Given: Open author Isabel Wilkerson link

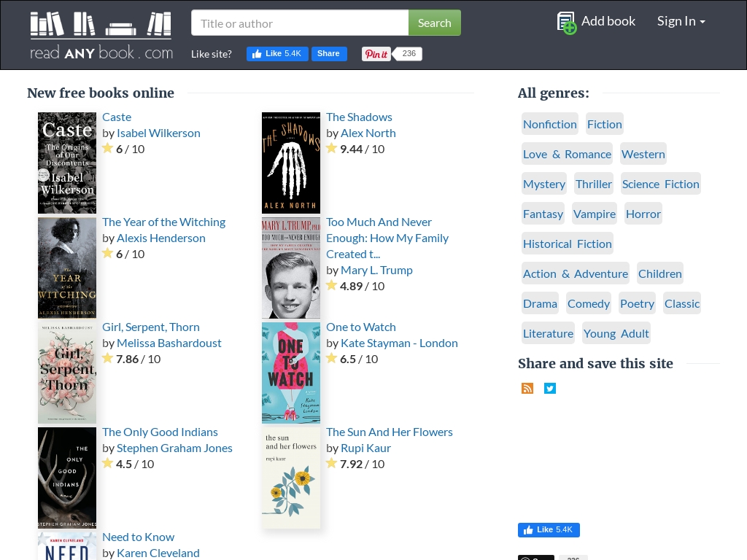Looking at the screenshot, I should [158, 133].
